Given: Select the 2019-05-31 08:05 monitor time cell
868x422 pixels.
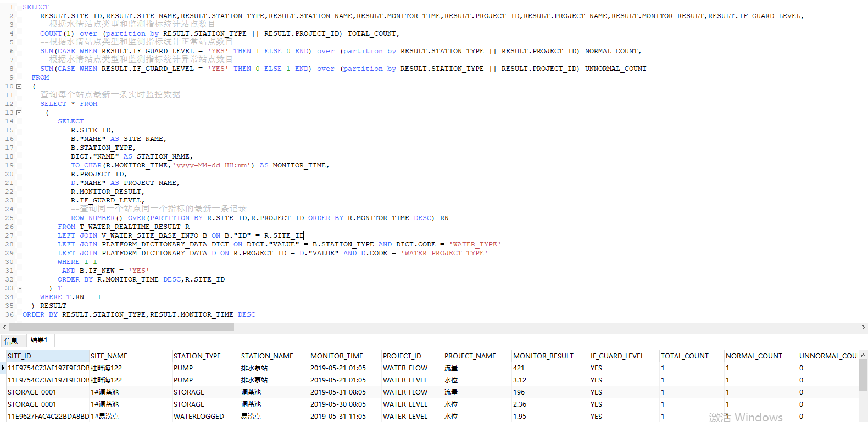Looking at the screenshot, I should pos(345,392).
